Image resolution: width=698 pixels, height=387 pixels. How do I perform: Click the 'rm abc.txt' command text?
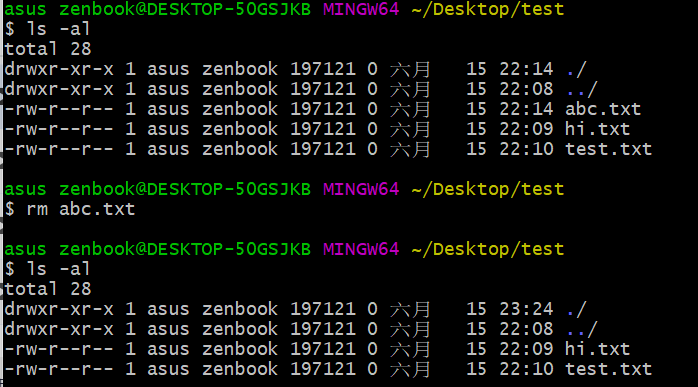click(81, 209)
